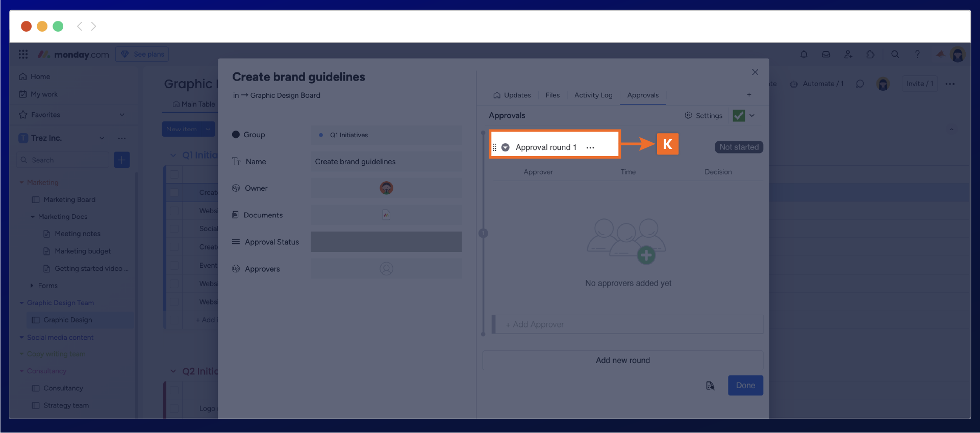Expand the Forms folder in sidebar
This screenshot has width=980, height=433.
[x=32, y=286]
